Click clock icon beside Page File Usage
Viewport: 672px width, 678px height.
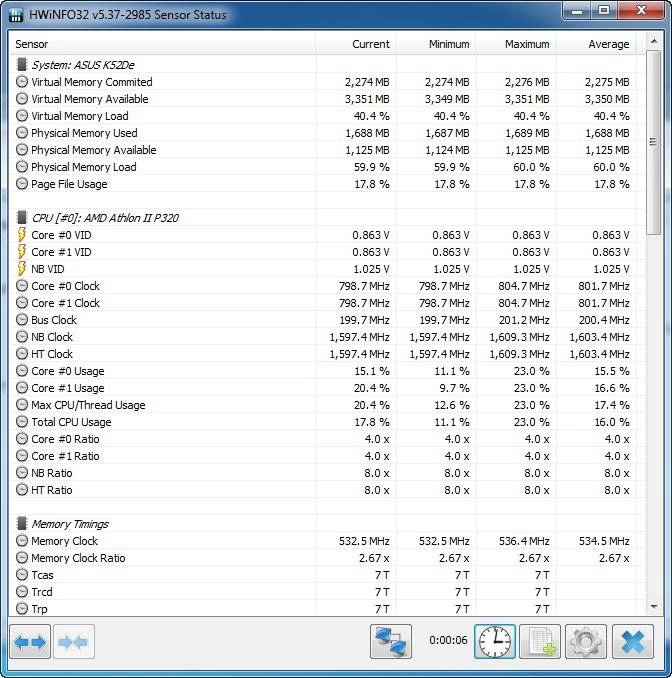point(22,184)
